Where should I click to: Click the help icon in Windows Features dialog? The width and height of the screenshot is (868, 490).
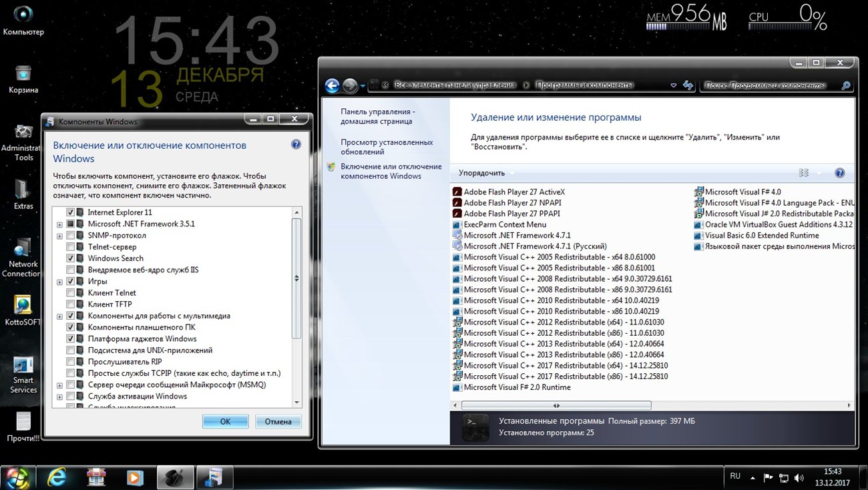click(x=296, y=145)
